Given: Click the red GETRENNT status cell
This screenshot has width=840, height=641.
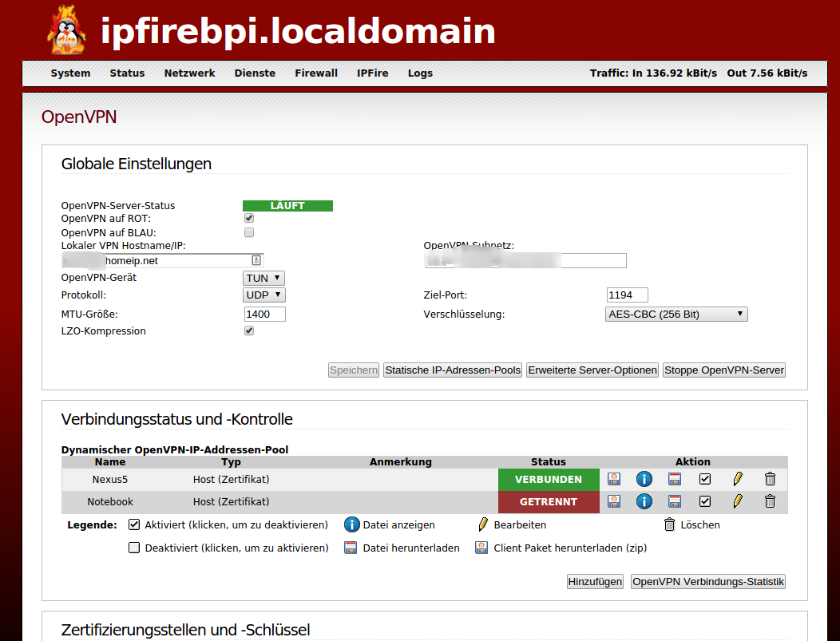Looking at the screenshot, I should [x=549, y=502].
